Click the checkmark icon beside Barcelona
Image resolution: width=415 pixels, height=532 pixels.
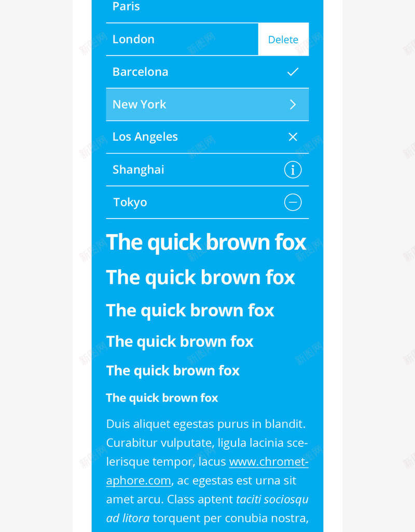point(293,72)
